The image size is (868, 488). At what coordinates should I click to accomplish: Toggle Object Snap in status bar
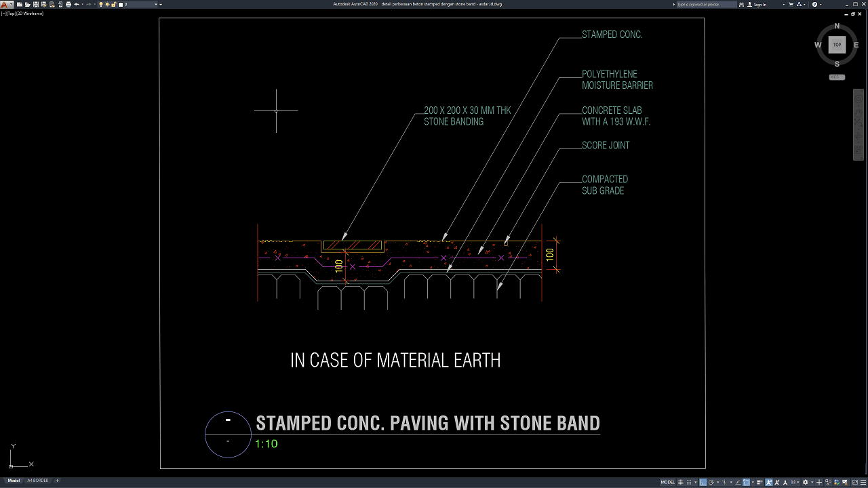click(x=746, y=482)
